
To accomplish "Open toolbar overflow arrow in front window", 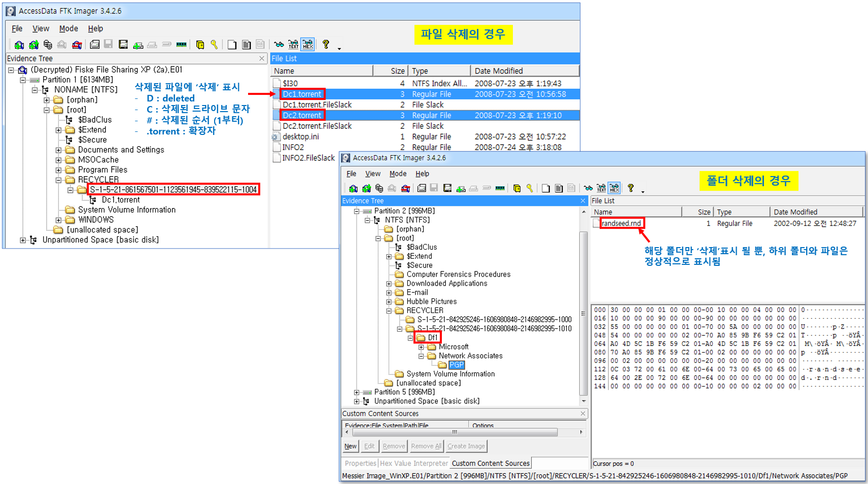I will [x=643, y=192].
